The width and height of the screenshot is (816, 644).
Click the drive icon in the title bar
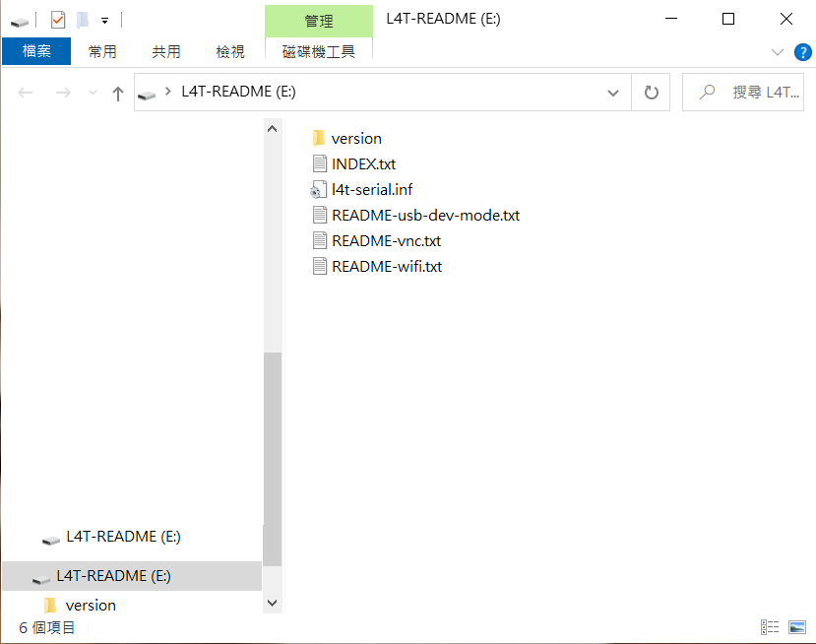(x=20, y=22)
